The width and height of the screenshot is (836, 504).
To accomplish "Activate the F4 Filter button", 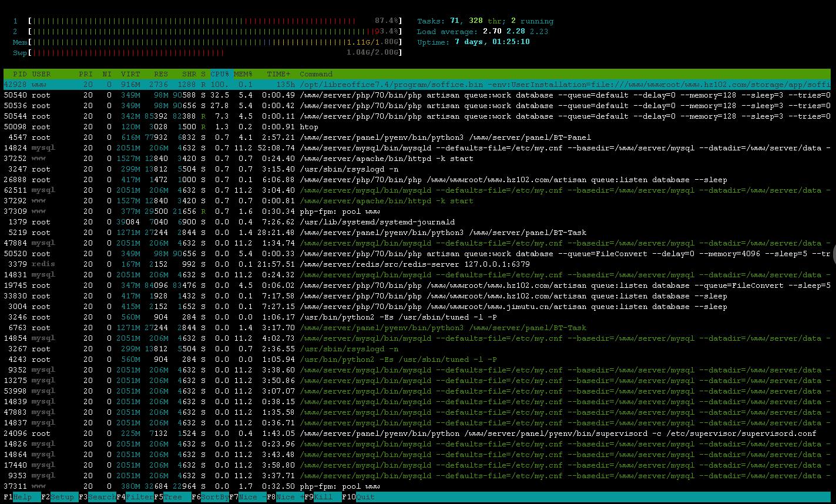I will [135, 497].
